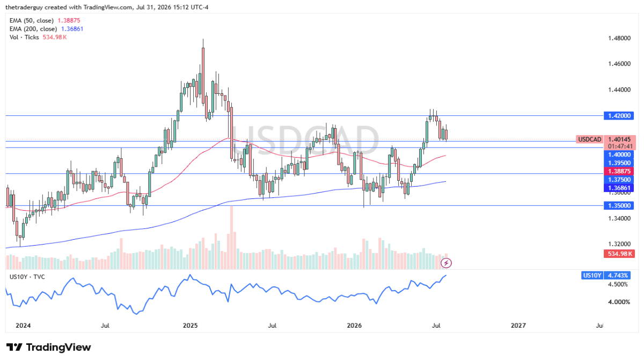Click the 534.98K volume label
Image resolution: width=644 pixels, height=362 pixels.
tap(619, 253)
